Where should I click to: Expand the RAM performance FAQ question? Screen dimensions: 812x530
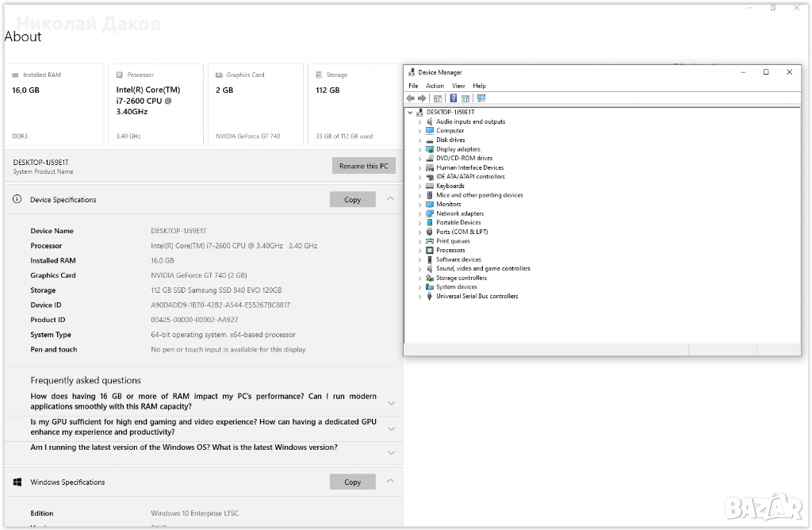point(390,402)
